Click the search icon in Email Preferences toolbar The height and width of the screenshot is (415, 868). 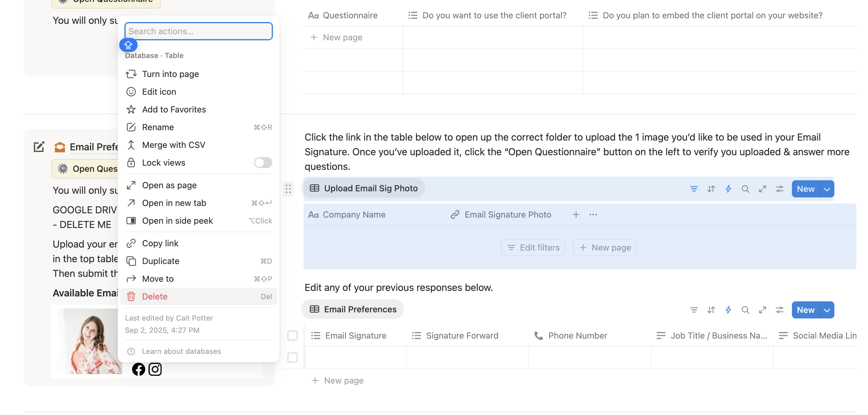coord(745,310)
